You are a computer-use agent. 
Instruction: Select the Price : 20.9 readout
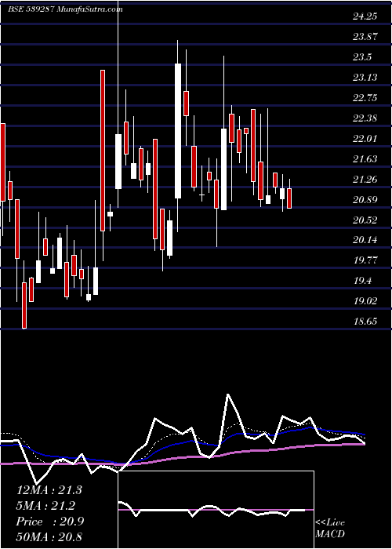point(50,522)
